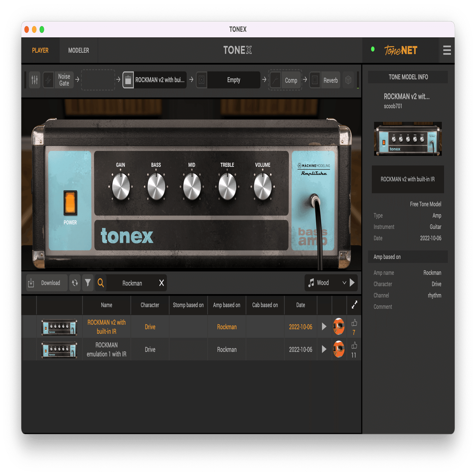Clear the Rockman search query
This screenshot has width=476, height=476.
(x=161, y=282)
